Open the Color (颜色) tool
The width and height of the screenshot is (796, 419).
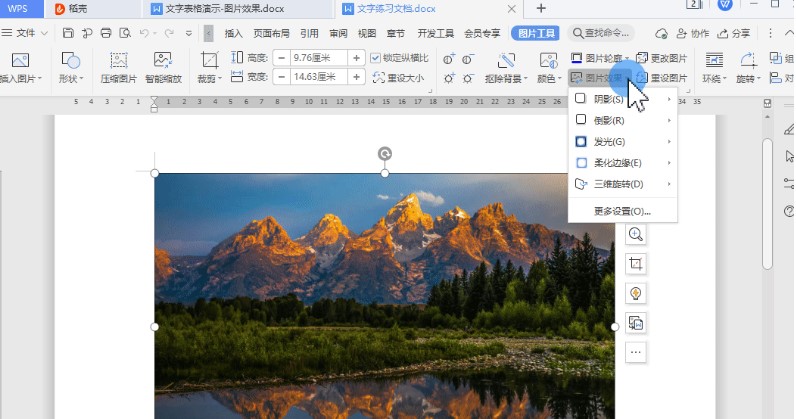tap(548, 67)
